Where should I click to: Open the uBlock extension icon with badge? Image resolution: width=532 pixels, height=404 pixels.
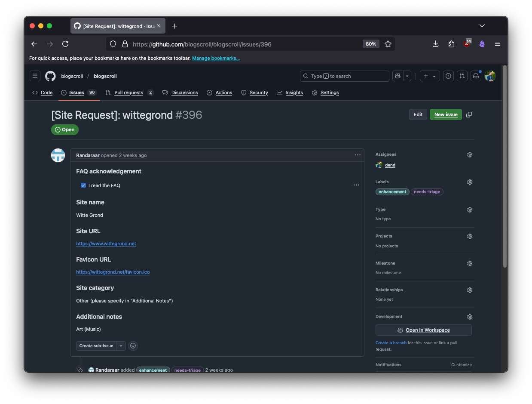[x=467, y=43]
